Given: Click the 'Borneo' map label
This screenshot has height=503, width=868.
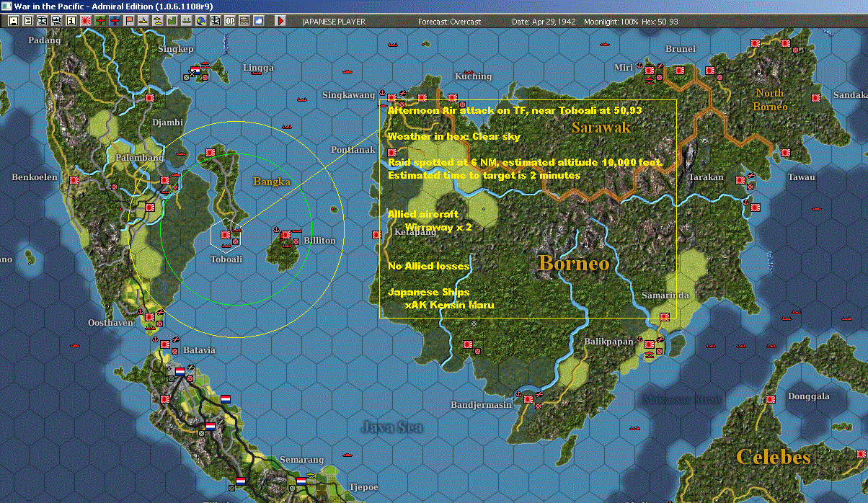Looking at the screenshot, I should pos(574,263).
